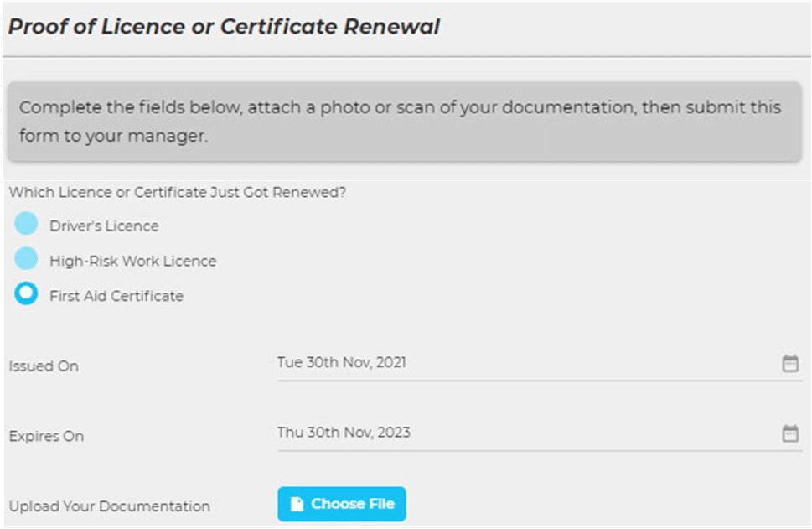Open the Expires On calendar icon
Viewport: 812px width, 529px height.
coord(789,433)
